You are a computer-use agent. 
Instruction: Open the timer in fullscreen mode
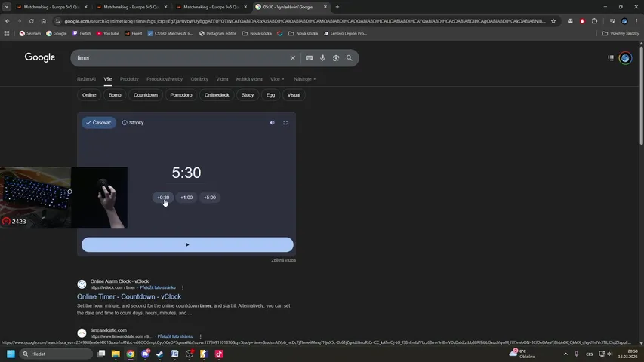coord(285,123)
